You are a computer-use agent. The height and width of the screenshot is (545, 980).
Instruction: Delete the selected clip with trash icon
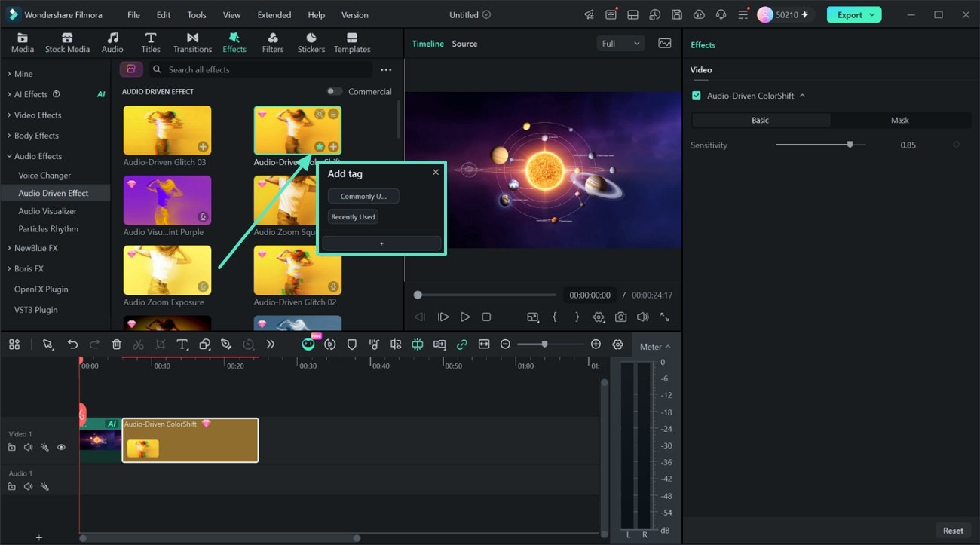click(116, 344)
